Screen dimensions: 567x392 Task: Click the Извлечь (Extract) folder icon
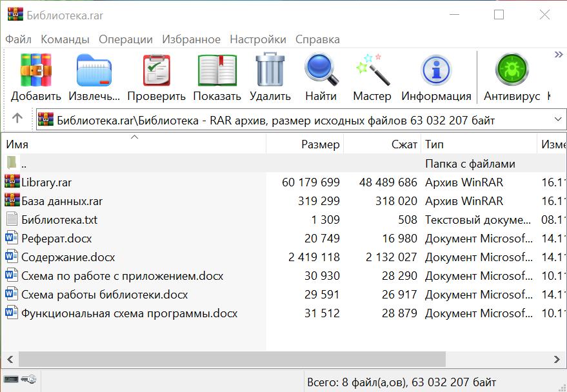(94, 70)
